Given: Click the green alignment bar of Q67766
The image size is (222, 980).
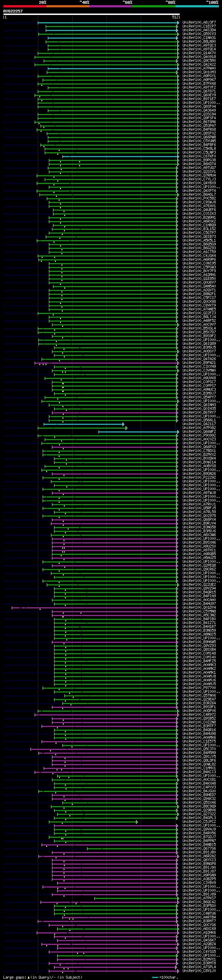Looking at the screenshot, I should [133, 849].
